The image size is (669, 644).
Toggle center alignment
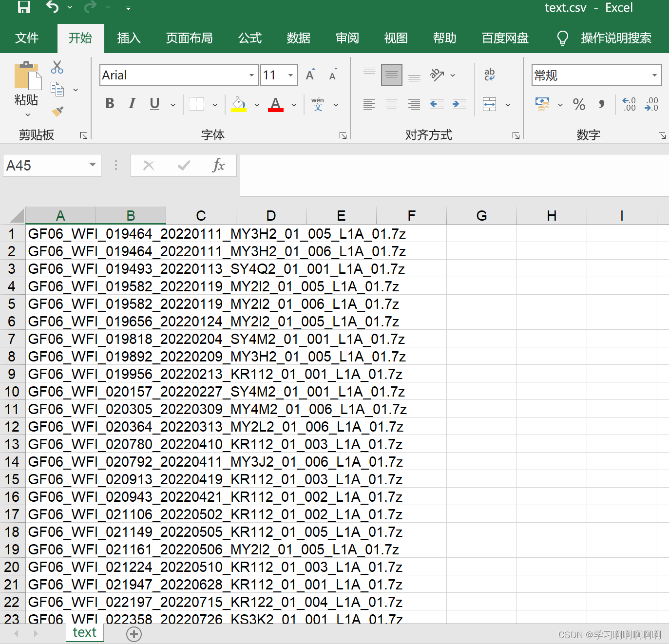click(x=391, y=104)
